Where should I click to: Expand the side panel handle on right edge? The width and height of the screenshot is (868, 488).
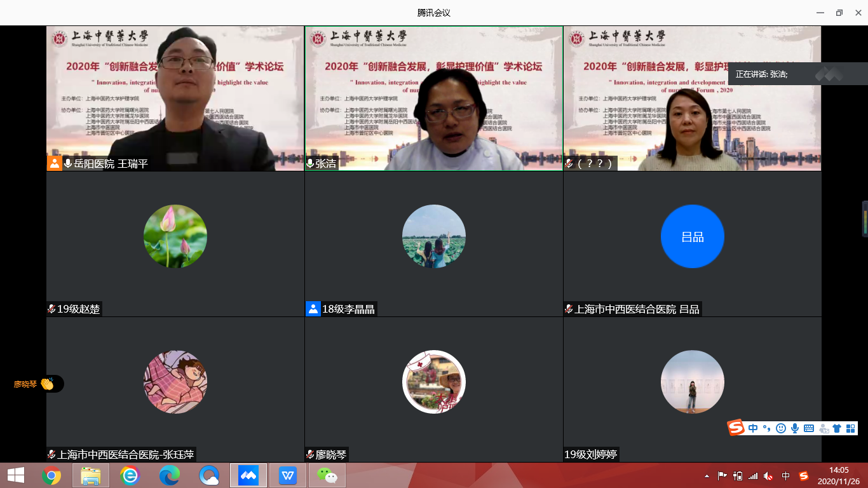click(x=864, y=219)
